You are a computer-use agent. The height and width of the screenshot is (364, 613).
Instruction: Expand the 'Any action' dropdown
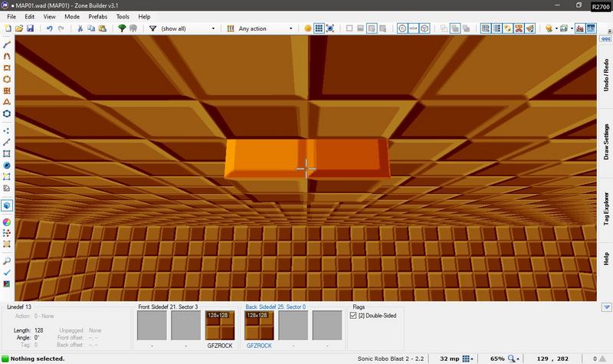tap(265, 28)
